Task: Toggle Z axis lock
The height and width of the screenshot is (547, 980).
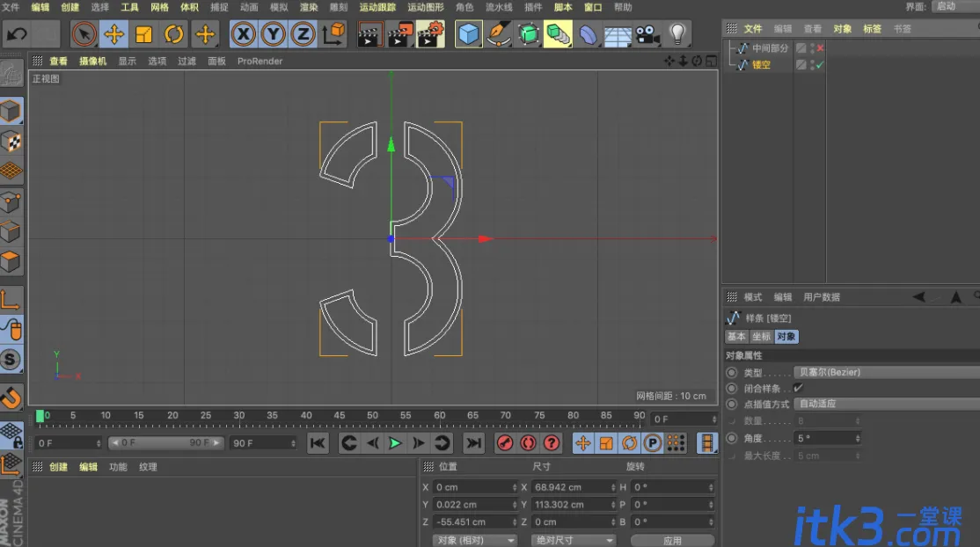Action: 304,33
